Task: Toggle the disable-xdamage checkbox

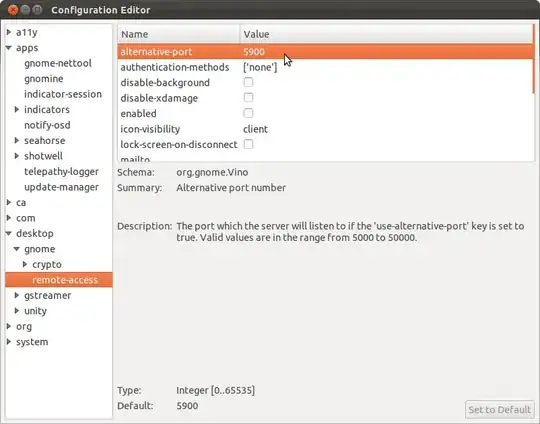Action: point(248,98)
